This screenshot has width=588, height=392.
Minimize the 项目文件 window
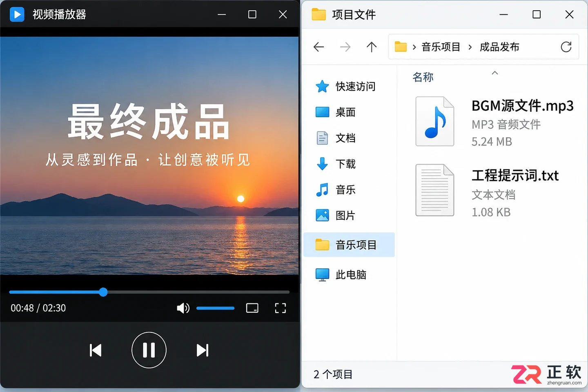coord(504,14)
